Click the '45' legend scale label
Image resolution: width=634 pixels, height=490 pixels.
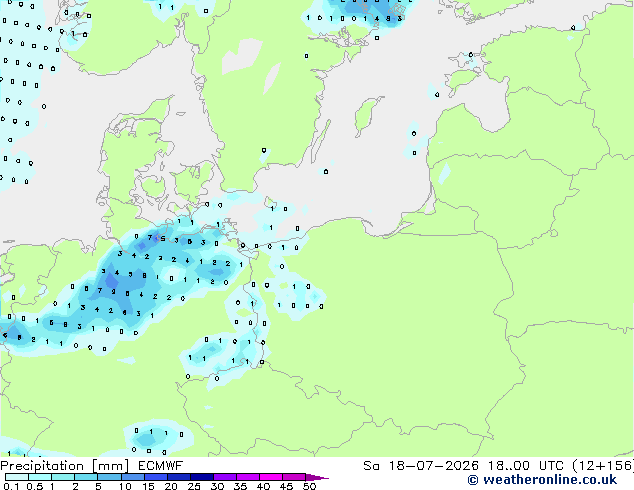click(x=286, y=486)
